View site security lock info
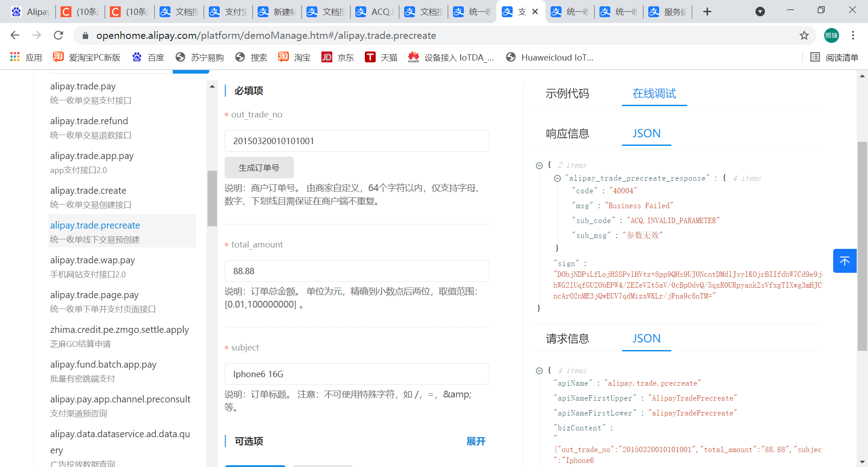This screenshot has width=868, height=467. [x=85, y=35]
